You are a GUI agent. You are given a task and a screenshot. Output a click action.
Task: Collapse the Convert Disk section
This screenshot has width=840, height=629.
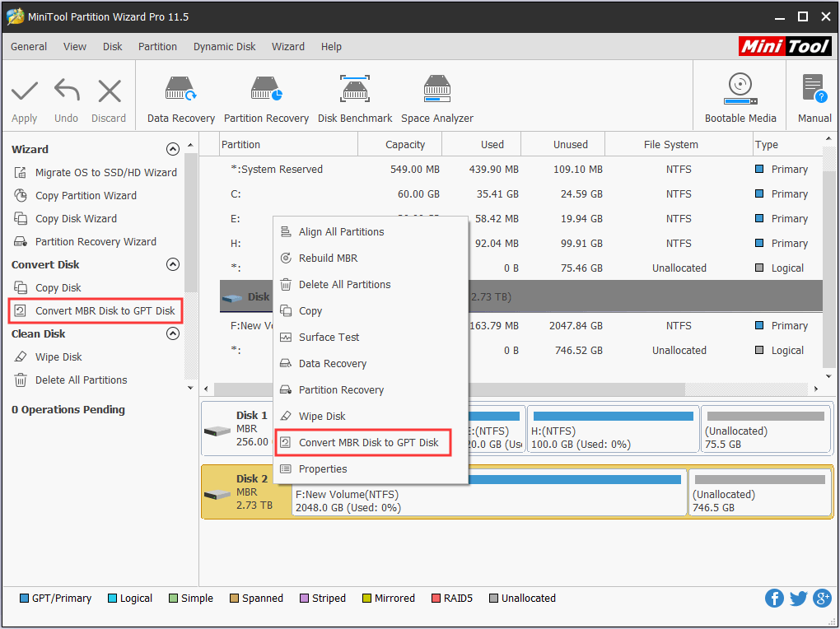pyautogui.click(x=172, y=264)
